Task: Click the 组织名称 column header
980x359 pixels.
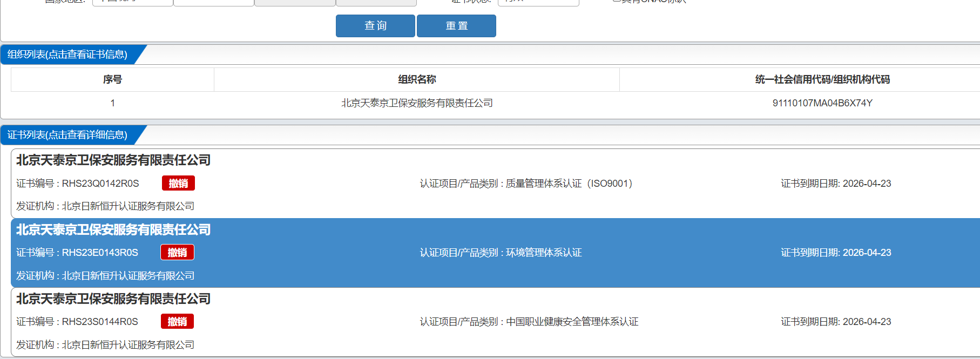Action: click(x=417, y=79)
